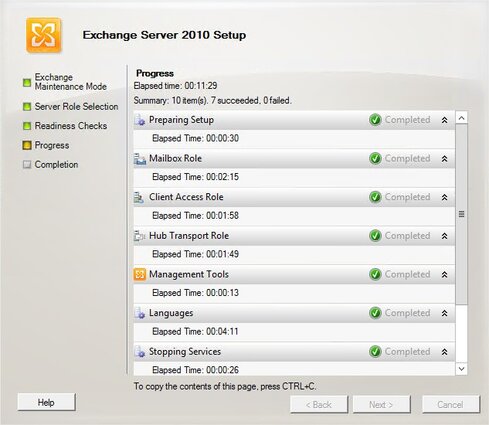Click the Mailbox Role icon
This screenshot has width=489, height=425.
(x=140, y=159)
